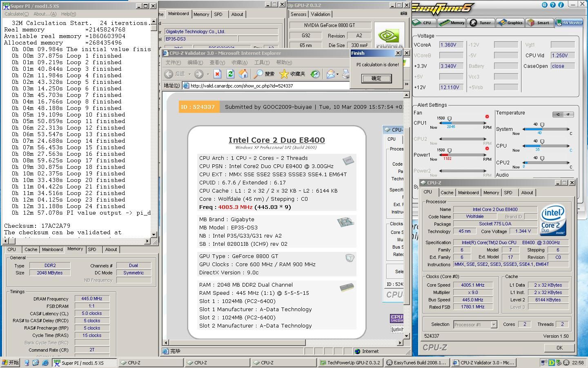Switch to the Smart tab in EasyTune6
Screen dimensions: 588x368
(x=539, y=22)
